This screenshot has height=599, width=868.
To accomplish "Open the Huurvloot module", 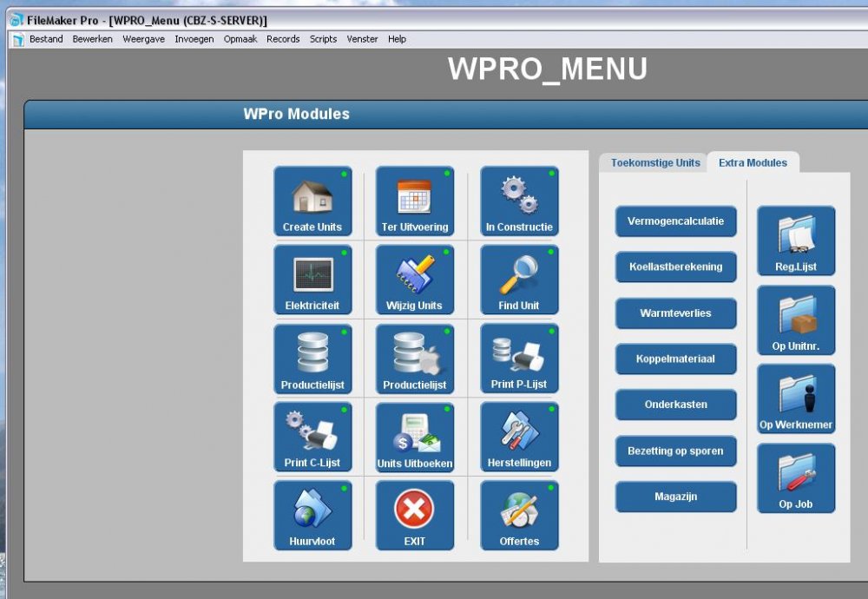I will tap(312, 516).
